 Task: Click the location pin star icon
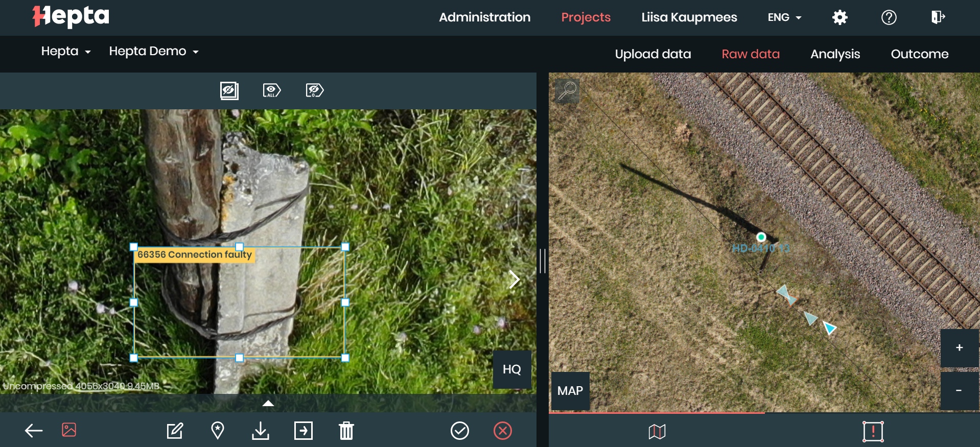point(218,431)
